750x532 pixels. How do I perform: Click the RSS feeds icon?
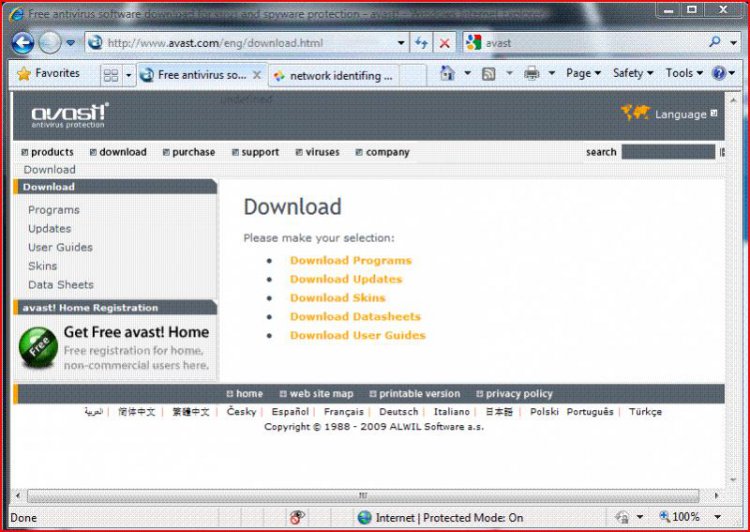pos(488,74)
